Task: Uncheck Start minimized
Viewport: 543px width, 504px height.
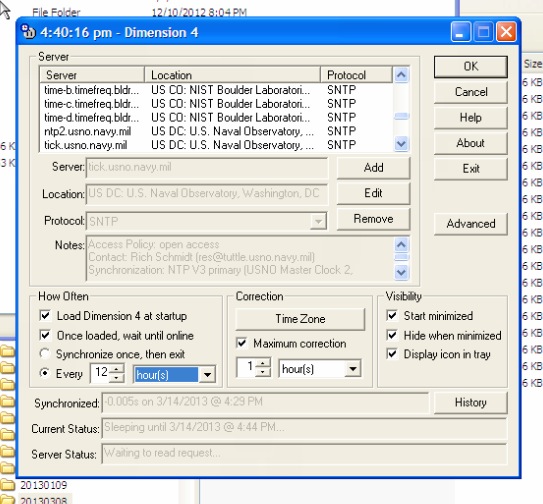Action: 392,315
